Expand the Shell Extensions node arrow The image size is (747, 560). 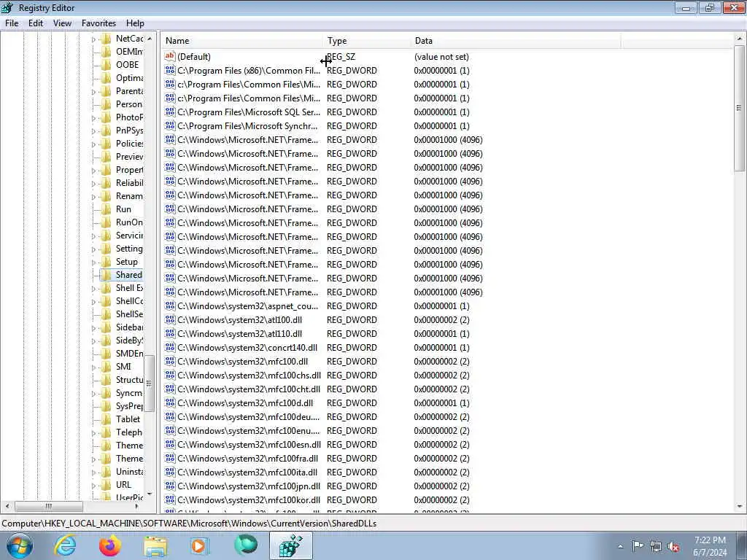(93, 288)
